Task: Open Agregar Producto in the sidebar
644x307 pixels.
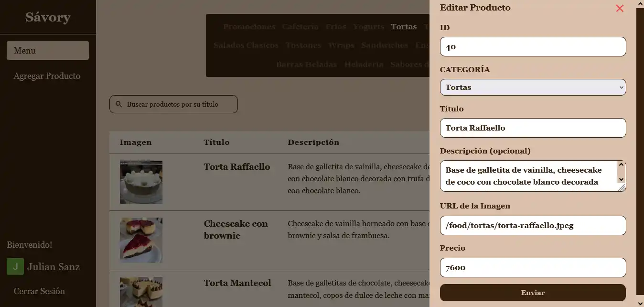Action: coord(47,76)
